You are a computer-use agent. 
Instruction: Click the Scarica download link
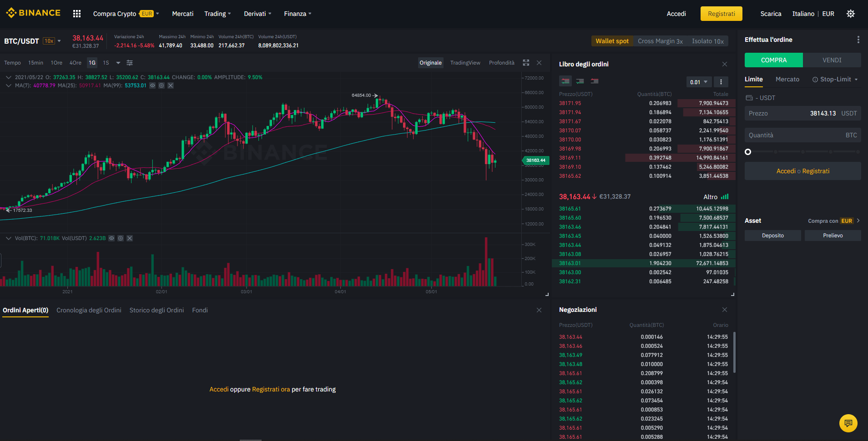click(x=771, y=14)
